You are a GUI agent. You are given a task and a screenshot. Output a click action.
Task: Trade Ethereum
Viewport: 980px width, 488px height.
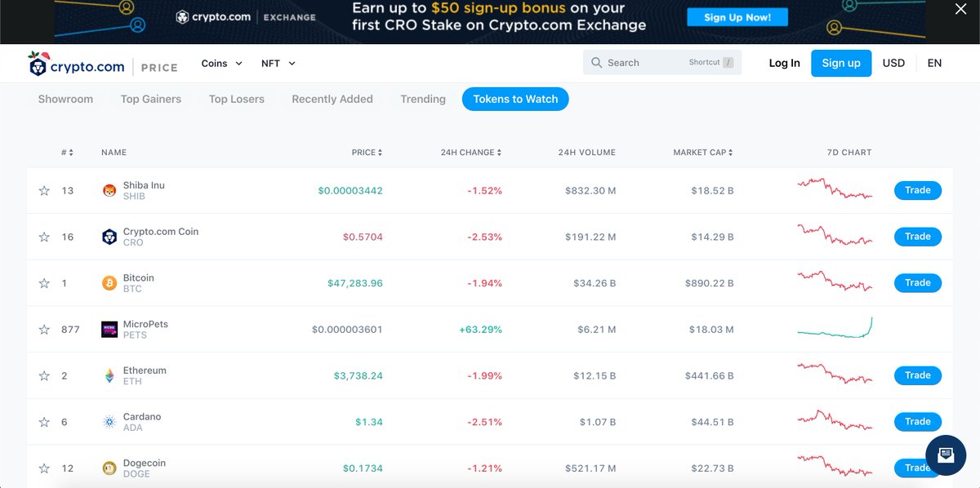pyautogui.click(x=918, y=375)
